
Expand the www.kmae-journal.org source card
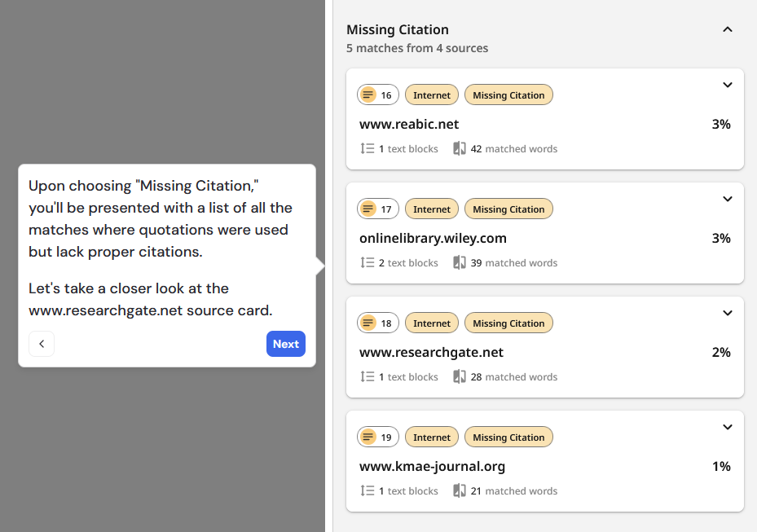[x=728, y=427]
